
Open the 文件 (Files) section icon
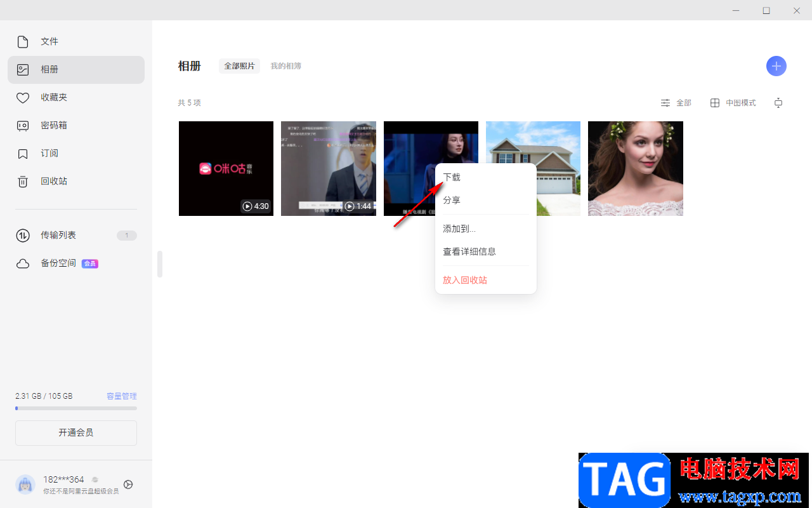(x=23, y=42)
